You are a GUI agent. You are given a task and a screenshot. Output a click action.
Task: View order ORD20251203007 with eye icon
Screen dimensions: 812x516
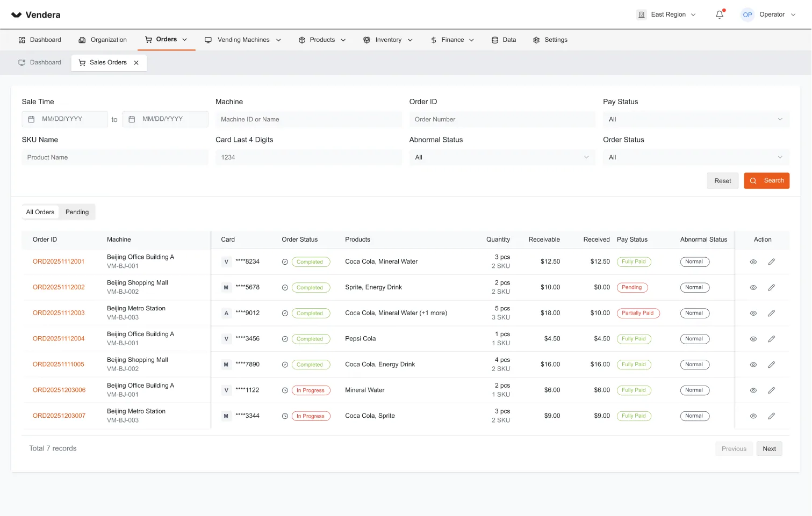click(x=753, y=417)
